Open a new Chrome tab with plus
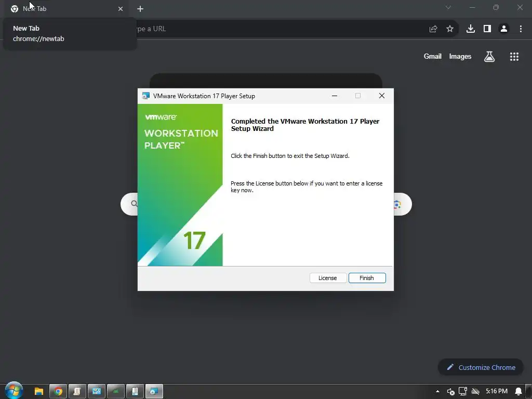The width and height of the screenshot is (532, 399). click(140, 9)
